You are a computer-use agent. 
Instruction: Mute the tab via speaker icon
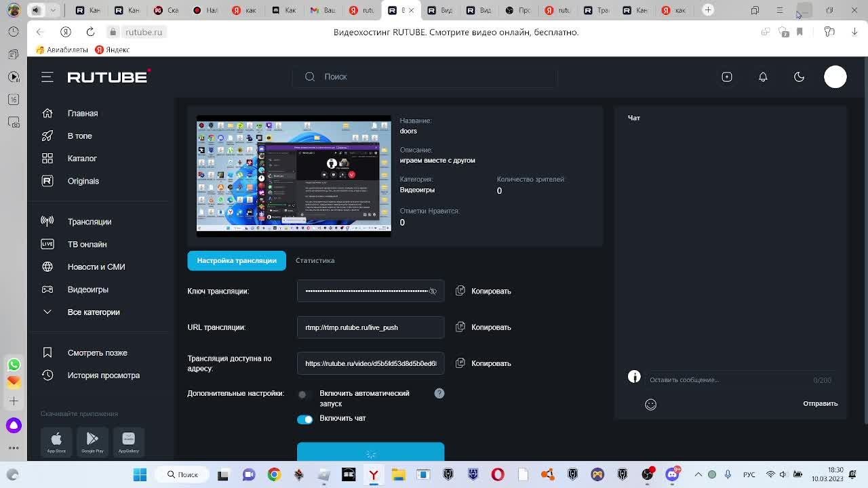click(x=36, y=10)
